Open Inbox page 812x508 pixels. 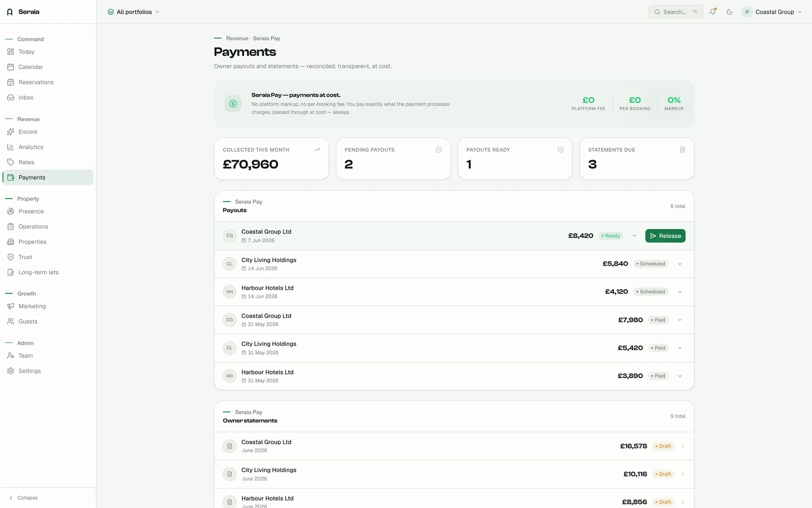(x=48, y=98)
